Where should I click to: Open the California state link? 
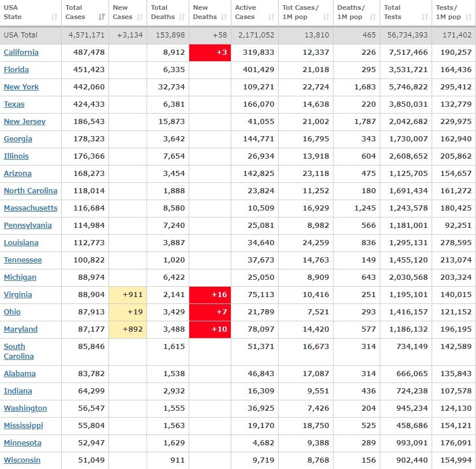tap(21, 52)
